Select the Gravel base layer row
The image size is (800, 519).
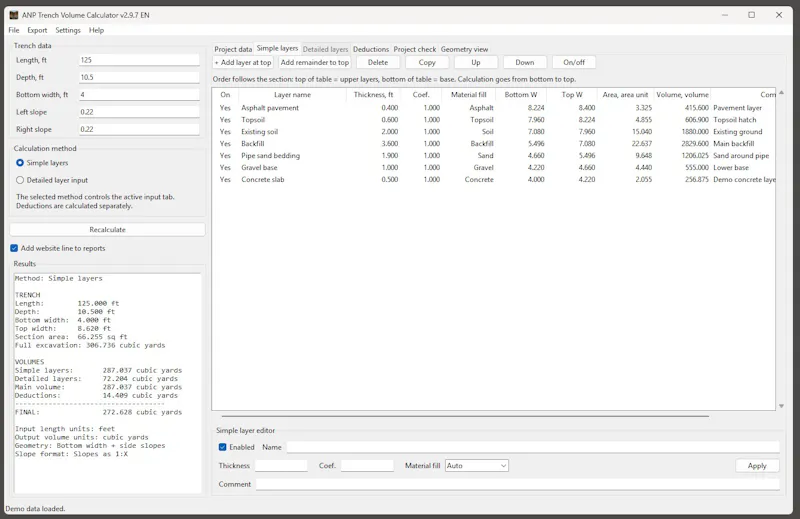click(494, 167)
